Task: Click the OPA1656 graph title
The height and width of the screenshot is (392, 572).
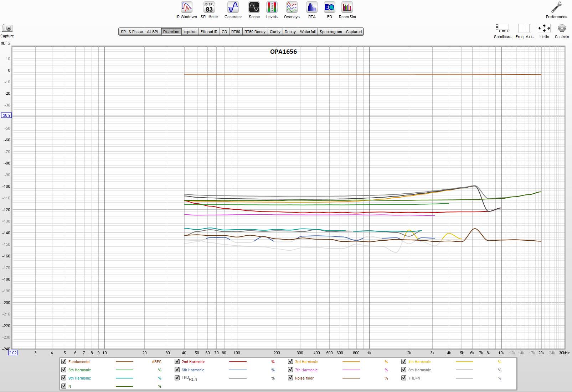Action: [x=283, y=52]
